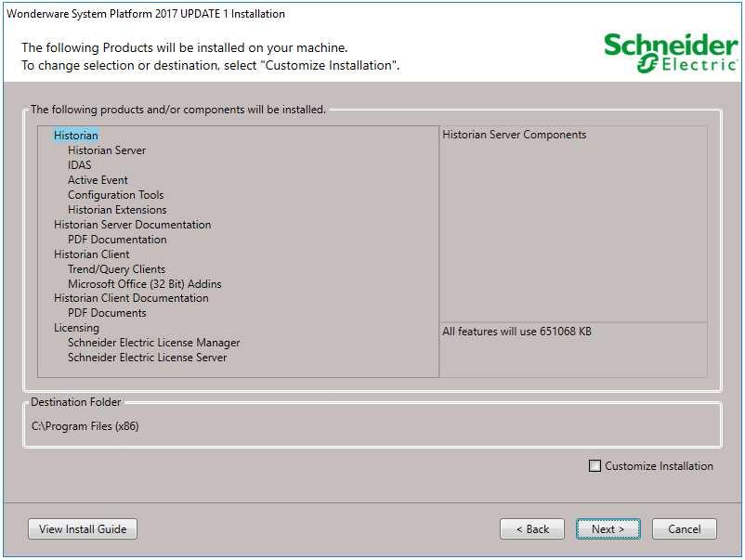Open the View Install Guide button
The width and height of the screenshot is (745, 560).
(x=83, y=528)
